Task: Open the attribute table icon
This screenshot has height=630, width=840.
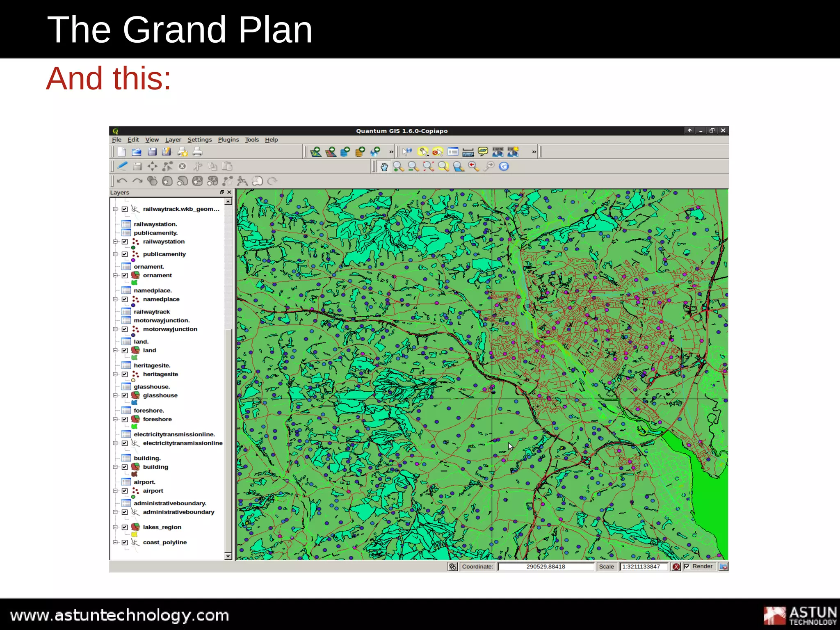Action: (453, 152)
